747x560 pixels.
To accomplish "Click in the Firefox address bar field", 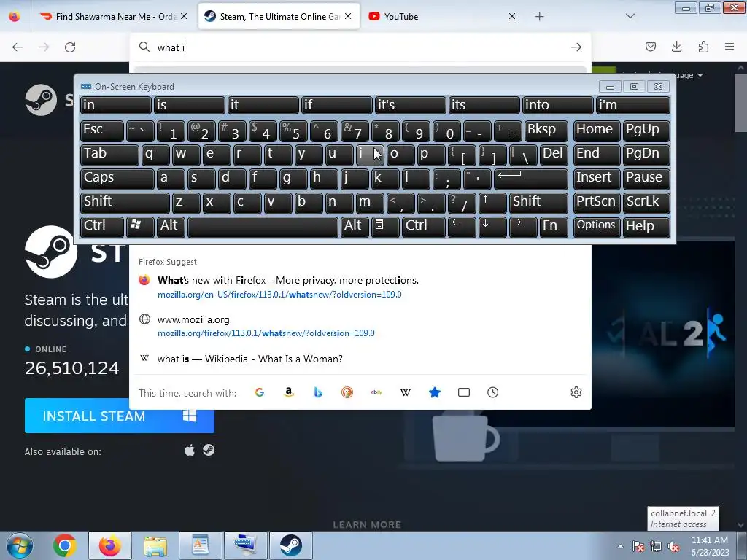I will pyautogui.click(x=360, y=47).
